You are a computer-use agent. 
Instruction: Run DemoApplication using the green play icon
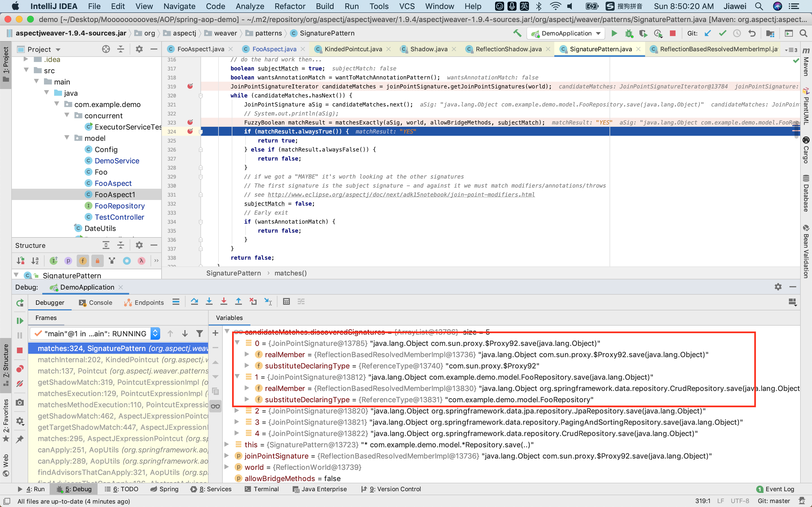[x=614, y=33]
